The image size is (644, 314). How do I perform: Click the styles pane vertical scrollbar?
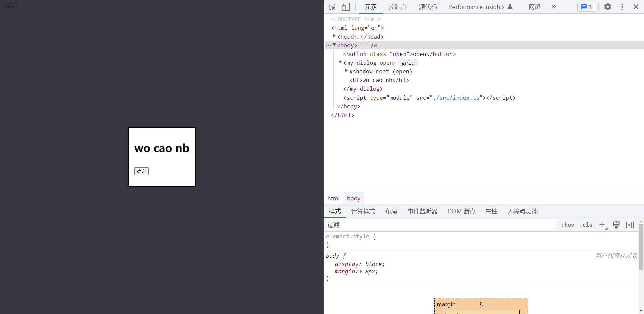tap(641, 247)
